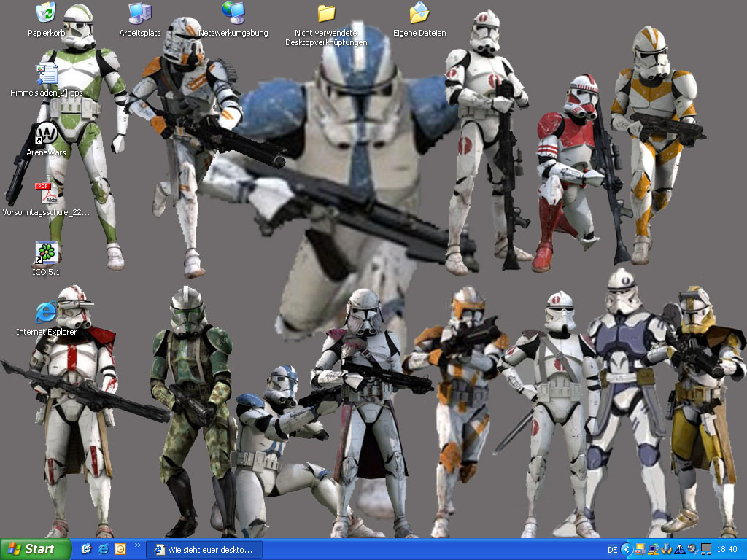
Task: Click the 18:40 taskbar clock
Action: (727, 550)
